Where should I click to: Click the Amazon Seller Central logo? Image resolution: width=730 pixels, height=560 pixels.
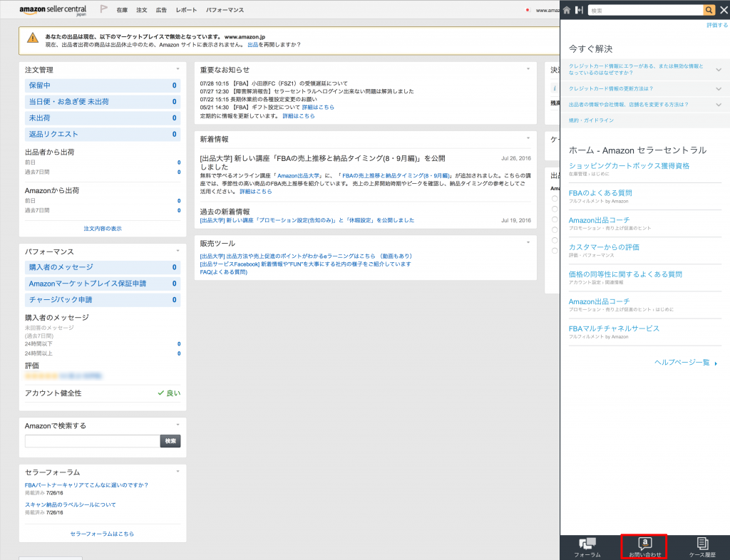[53, 10]
